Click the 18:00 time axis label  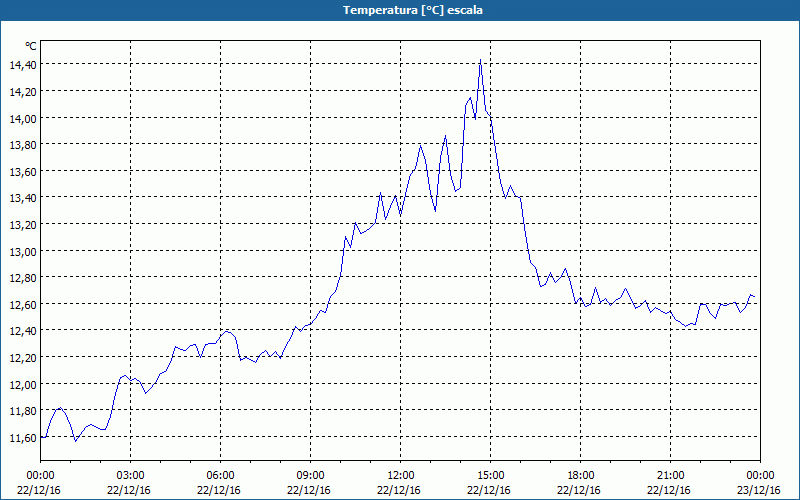click(580, 476)
